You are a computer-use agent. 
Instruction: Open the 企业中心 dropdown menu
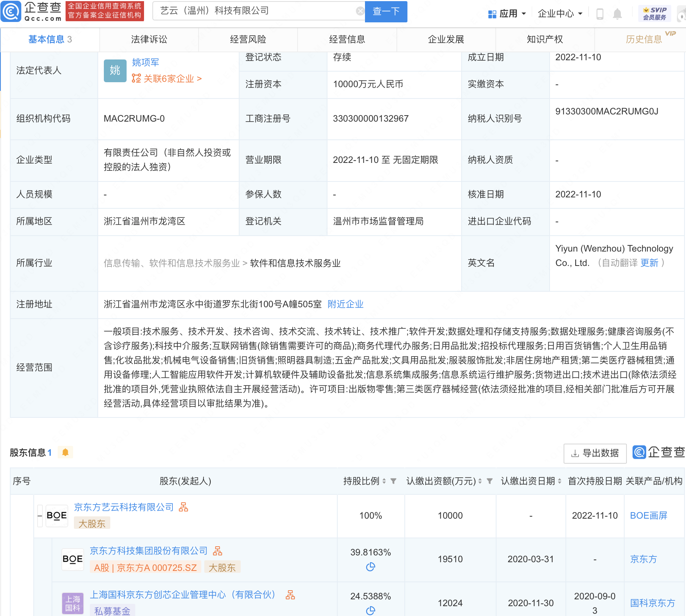(560, 14)
